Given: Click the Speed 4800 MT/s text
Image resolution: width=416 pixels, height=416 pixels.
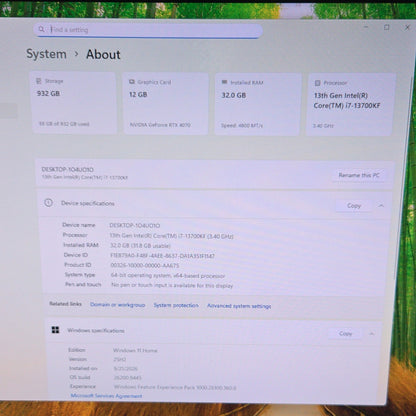Looking at the screenshot, I should click(x=242, y=126).
